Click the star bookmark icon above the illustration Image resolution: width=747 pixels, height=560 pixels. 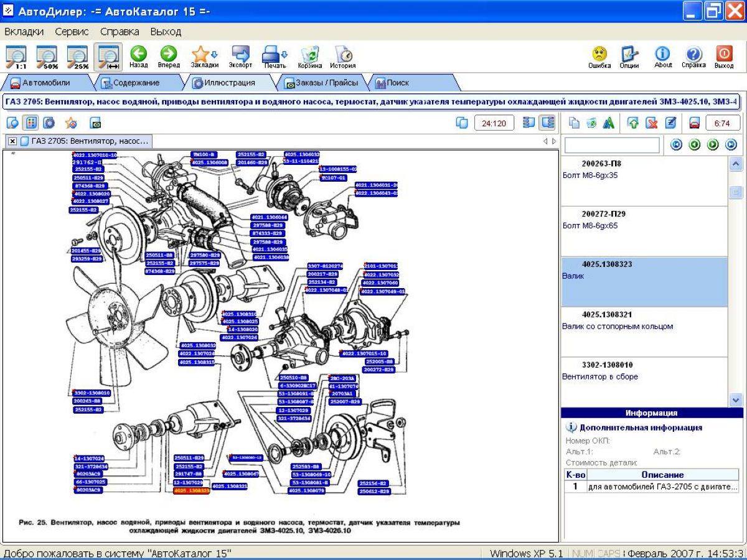(x=71, y=123)
